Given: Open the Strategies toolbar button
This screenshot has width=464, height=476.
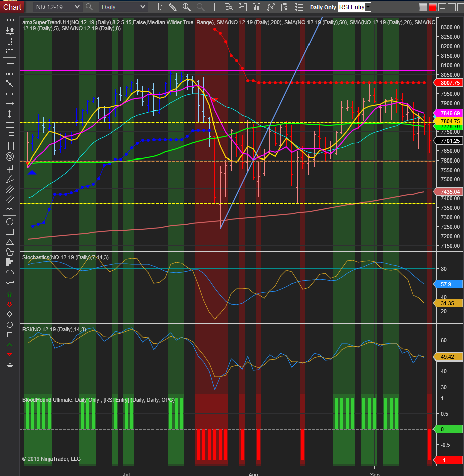Looking at the screenshot, I should point(285,7).
